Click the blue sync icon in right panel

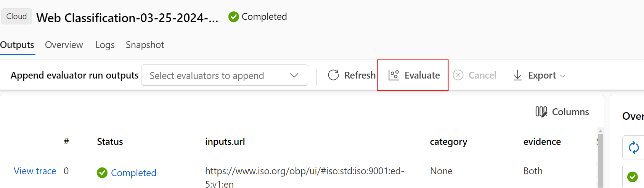coord(634,148)
